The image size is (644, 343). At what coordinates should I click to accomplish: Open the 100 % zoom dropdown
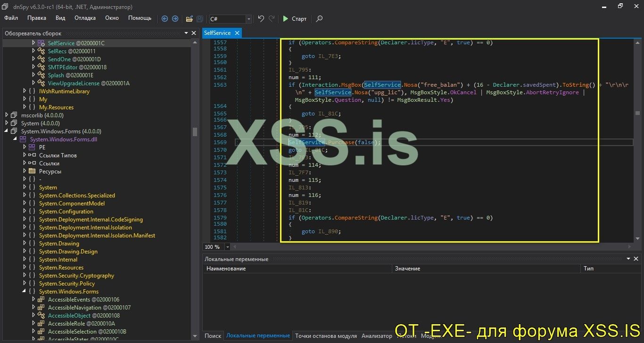[228, 247]
